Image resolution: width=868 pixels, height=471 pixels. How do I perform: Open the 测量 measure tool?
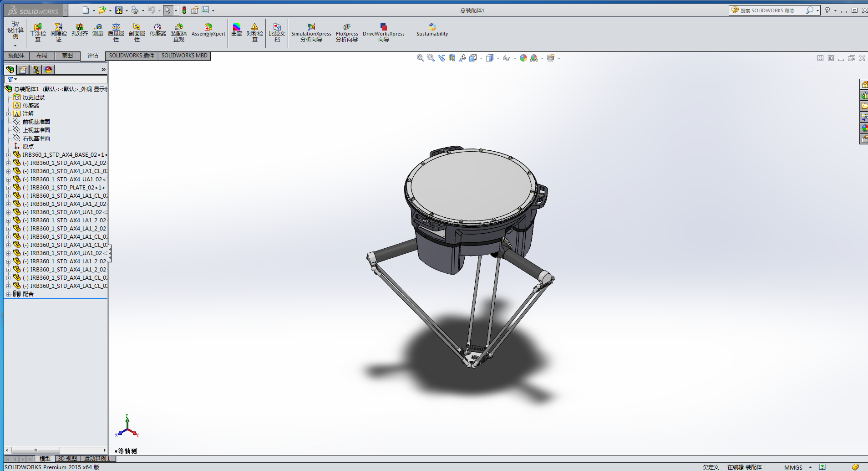(98, 30)
